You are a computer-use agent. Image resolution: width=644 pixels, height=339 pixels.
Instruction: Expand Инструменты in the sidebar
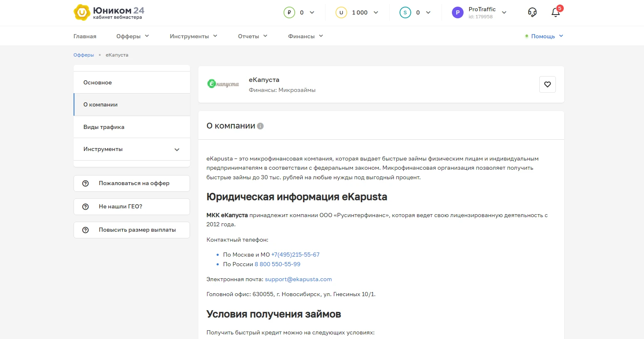tap(132, 149)
